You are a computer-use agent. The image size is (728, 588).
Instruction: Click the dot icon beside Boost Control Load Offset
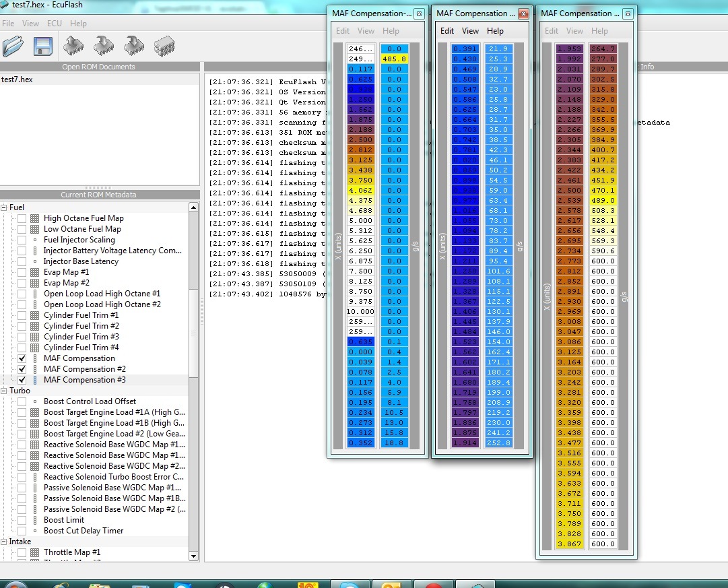[35, 401]
